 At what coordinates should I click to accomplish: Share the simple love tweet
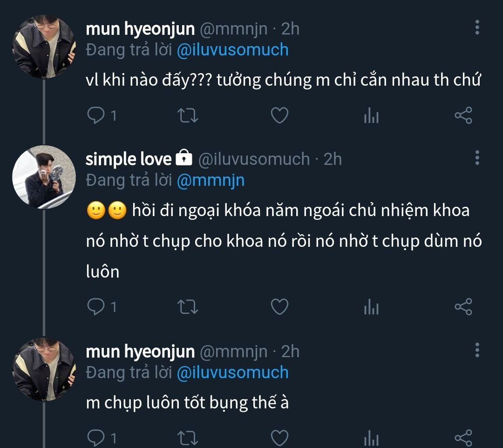[x=463, y=306]
